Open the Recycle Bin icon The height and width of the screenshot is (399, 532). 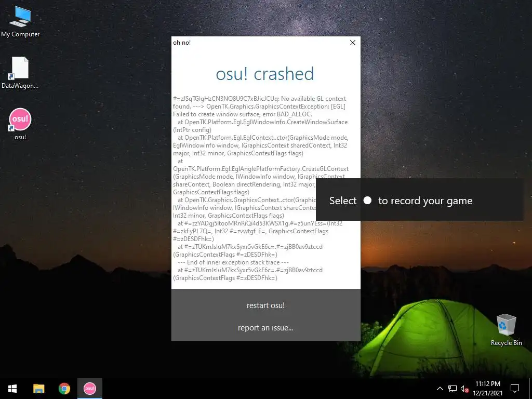pyautogui.click(x=506, y=330)
